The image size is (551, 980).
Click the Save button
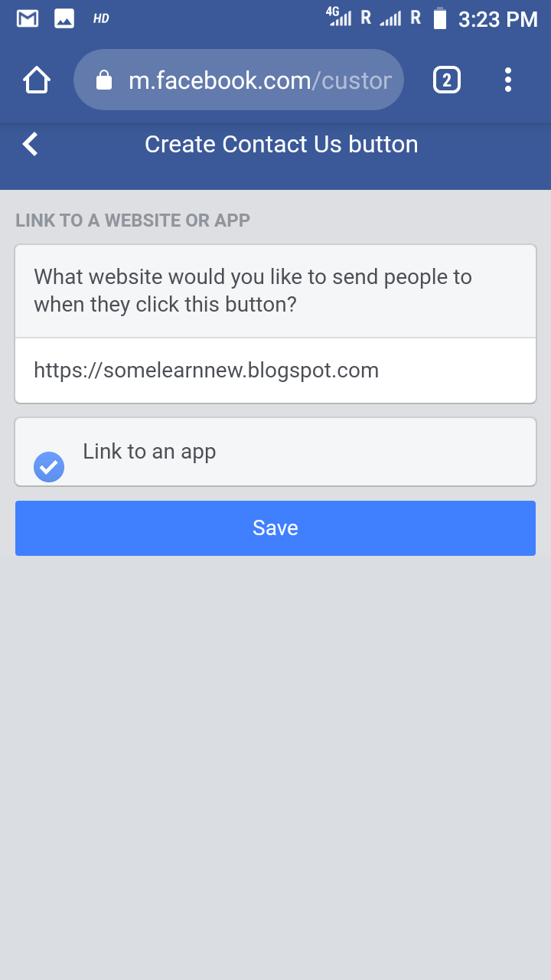275,528
